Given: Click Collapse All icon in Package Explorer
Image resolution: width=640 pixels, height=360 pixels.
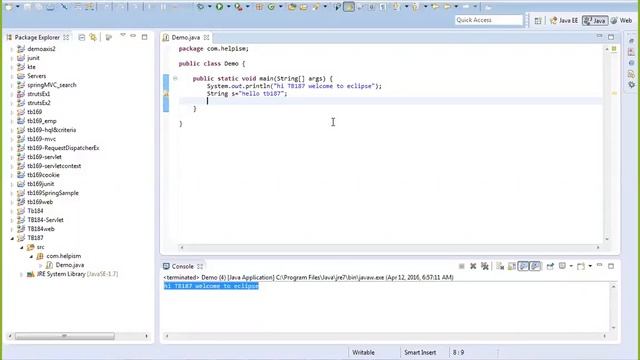Looking at the screenshot, I should (82, 37).
